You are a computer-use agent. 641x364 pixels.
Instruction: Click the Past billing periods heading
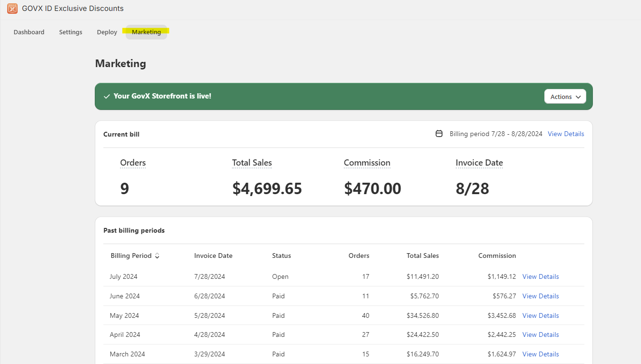[x=134, y=231]
